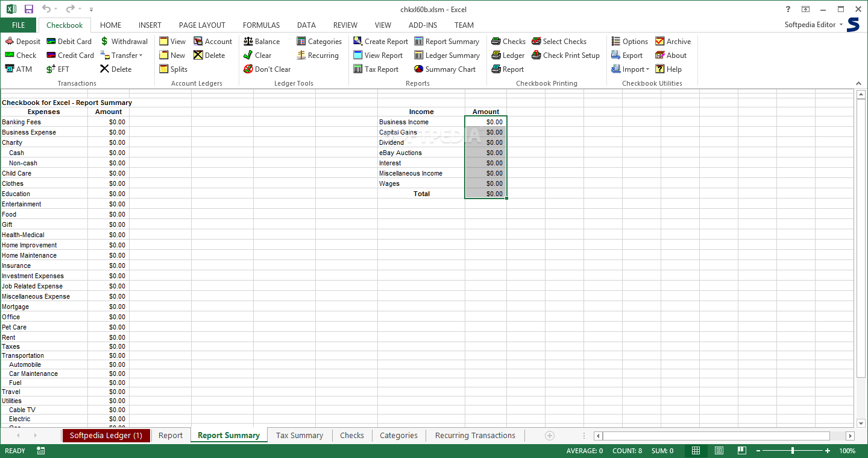
Task: Switch to Page Layout view
Action: [719, 451]
